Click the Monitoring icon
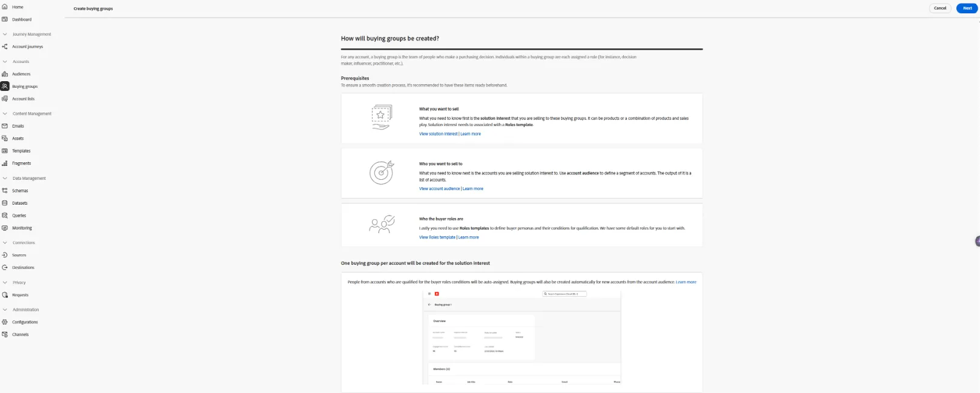The width and height of the screenshot is (980, 393). 5,228
